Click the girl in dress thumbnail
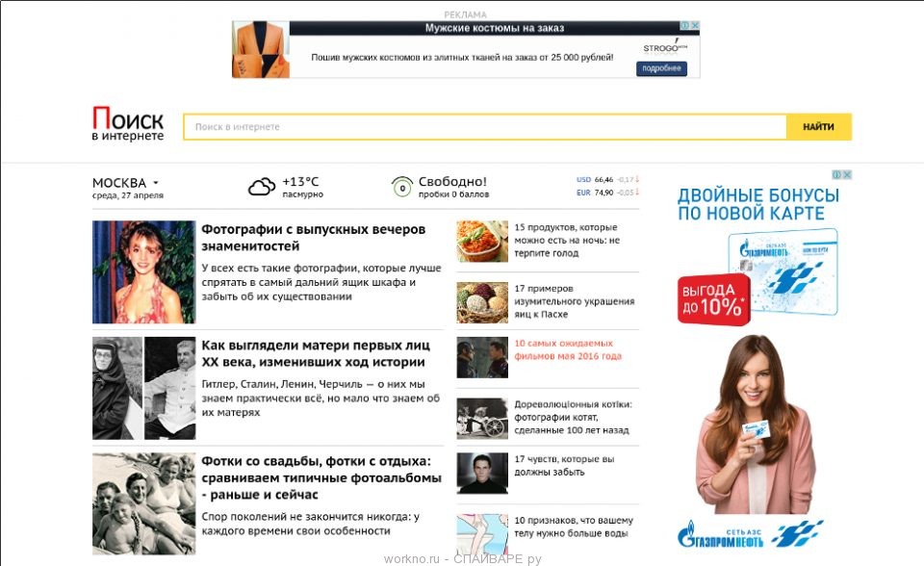 (x=143, y=271)
